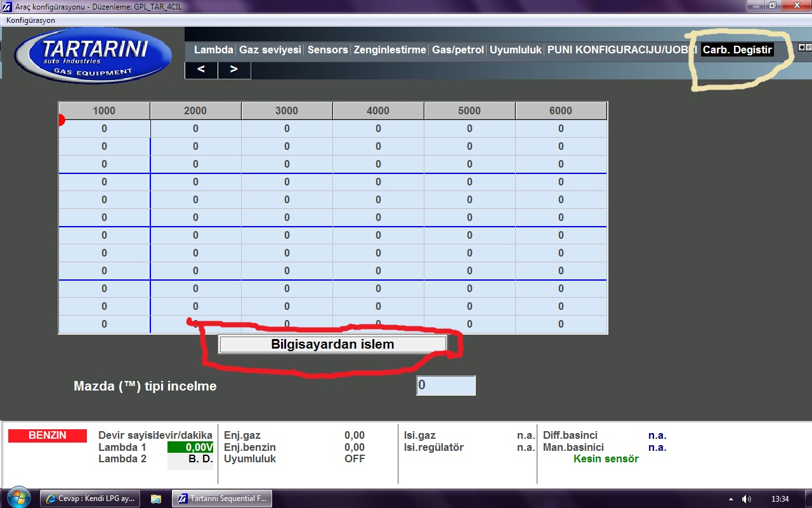Click the Enj.gaz reading
The image size is (812, 508).
[x=355, y=436]
